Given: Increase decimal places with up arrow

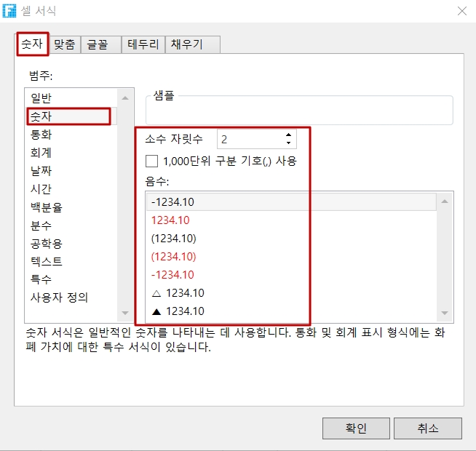Looking at the screenshot, I should pos(289,135).
